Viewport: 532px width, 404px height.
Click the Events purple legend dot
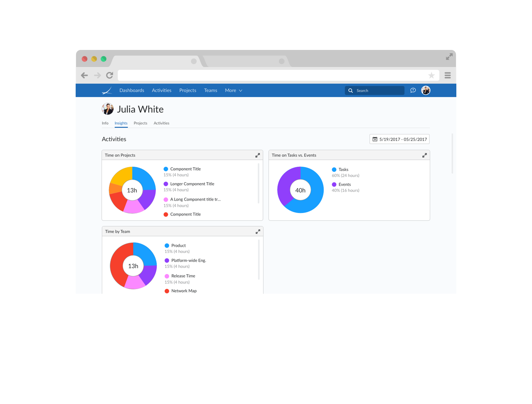[334, 184]
